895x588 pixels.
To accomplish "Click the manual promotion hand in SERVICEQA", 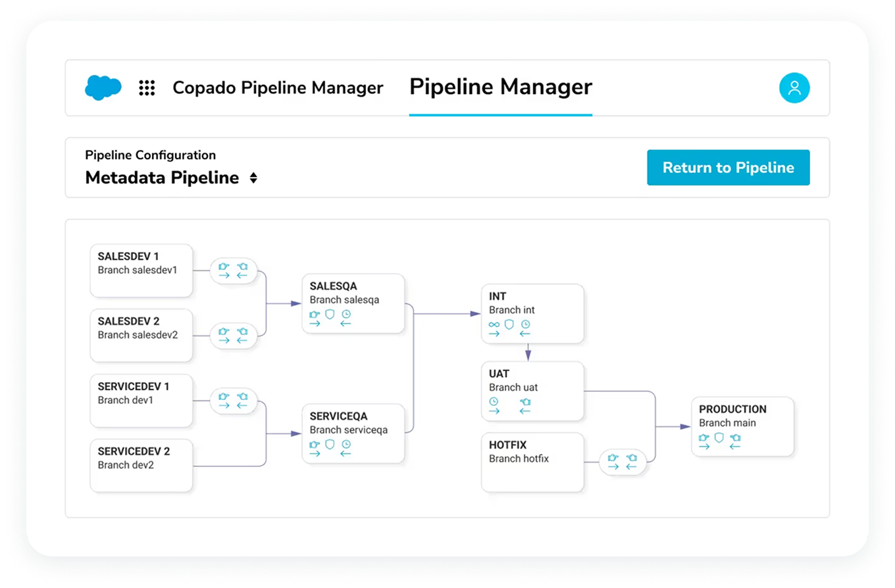I will click(x=315, y=445).
